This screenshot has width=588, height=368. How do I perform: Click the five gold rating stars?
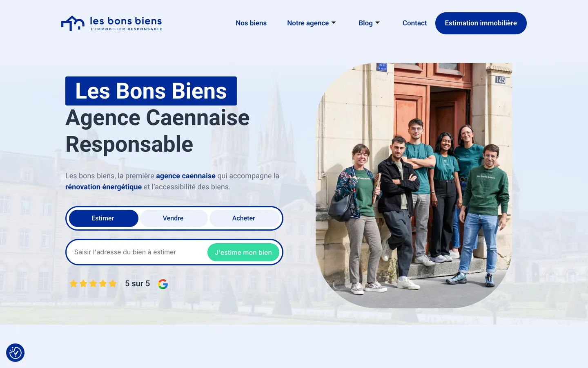[93, 283]
